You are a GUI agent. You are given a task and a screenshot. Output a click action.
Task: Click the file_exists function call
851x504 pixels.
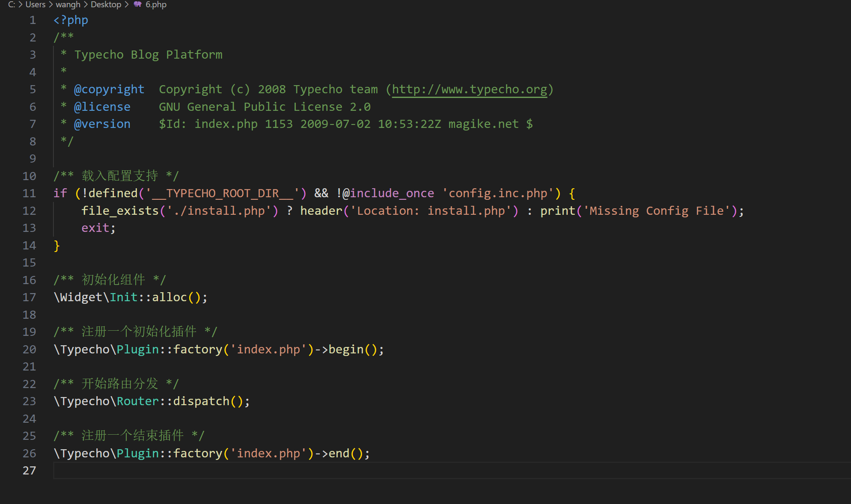(x=120, y=211)
